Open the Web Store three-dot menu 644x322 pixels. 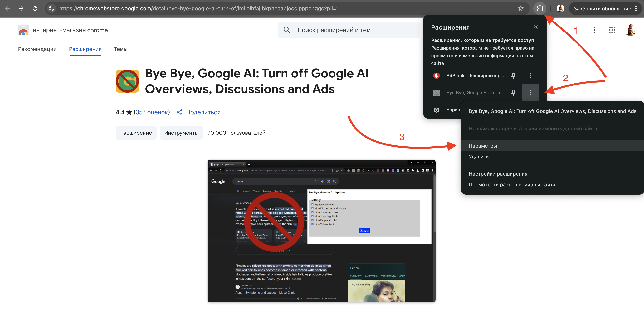pyautogui.click(x=594, y=30)
